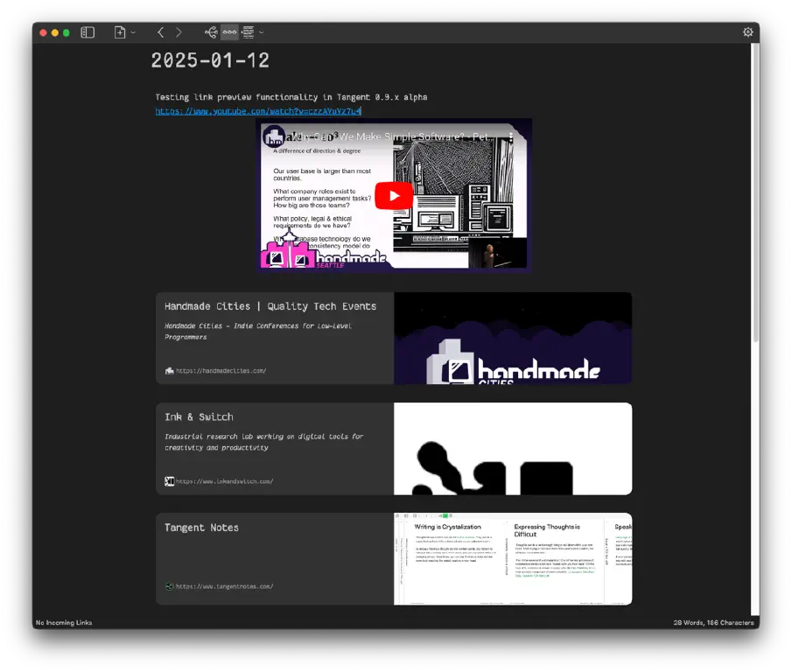The width and height of the screenshot is (792, 672).
Task: Expand the view options chevron
Action: pos(261,32)
